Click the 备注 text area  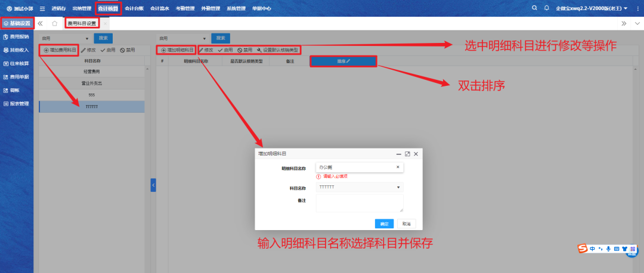360,203
